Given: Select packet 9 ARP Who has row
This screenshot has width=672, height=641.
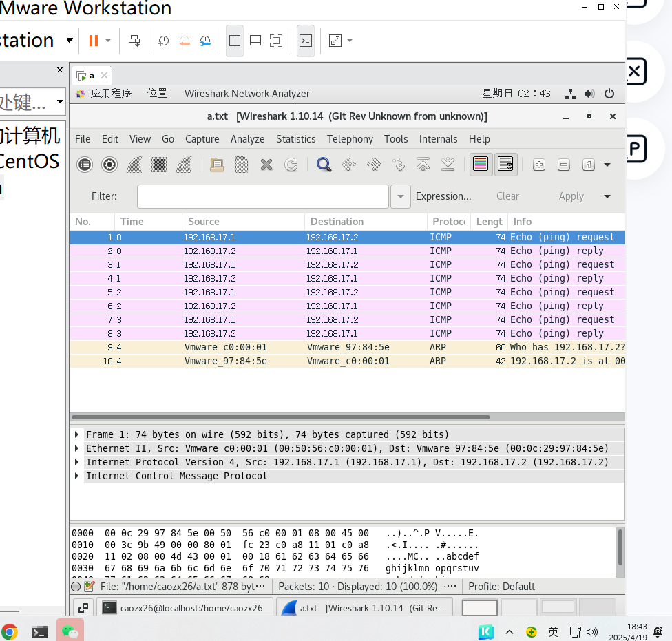Looking at the screenshot, I should pyautogui.click(x=347, y=347).
